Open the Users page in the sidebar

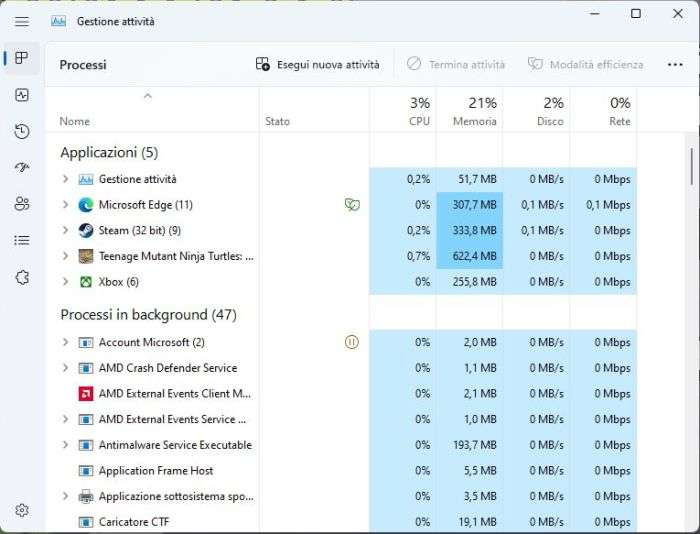click(x=21, y=204)
